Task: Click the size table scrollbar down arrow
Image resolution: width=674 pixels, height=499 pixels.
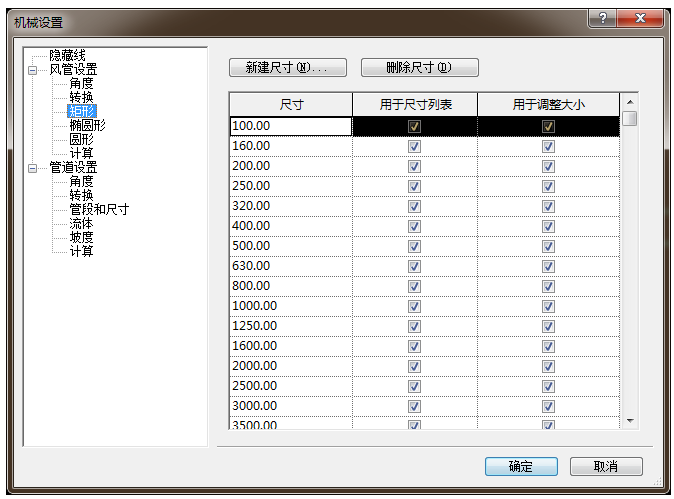Action: click(630, 421)
